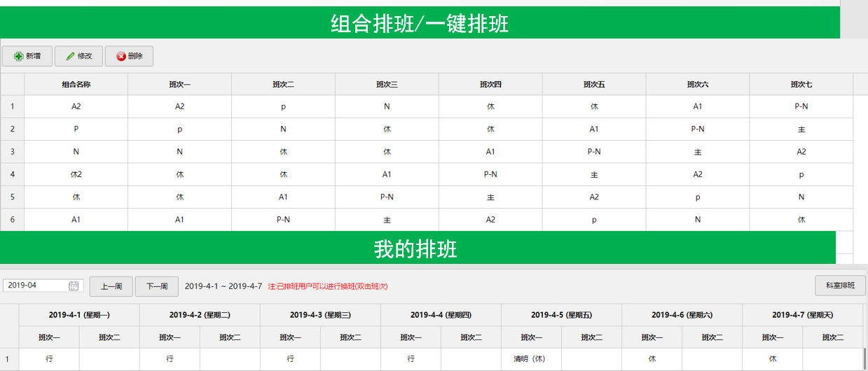Click row number 1 in combination table
The width and height of the screenshot is (868, 371).
click(x=12, y=106)
